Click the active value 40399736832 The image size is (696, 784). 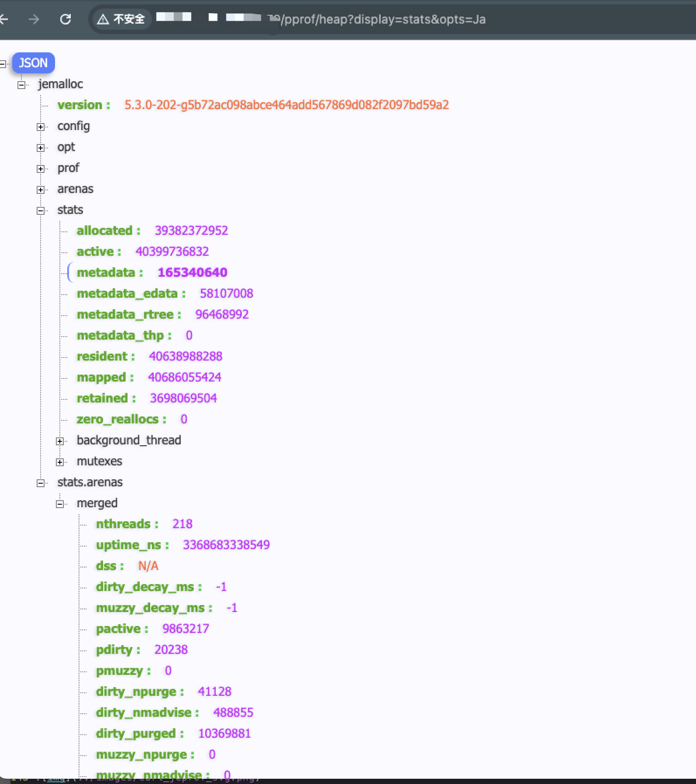click(x=172, y=252)
